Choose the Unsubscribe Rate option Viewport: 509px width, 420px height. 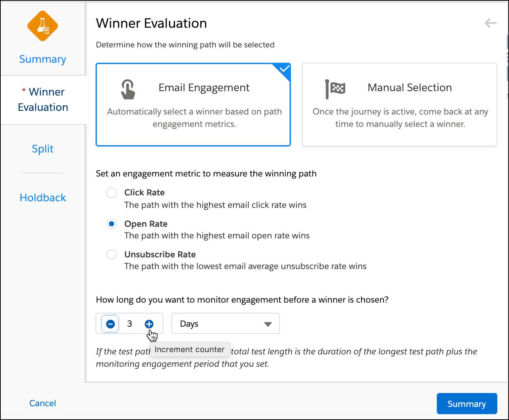112,254
